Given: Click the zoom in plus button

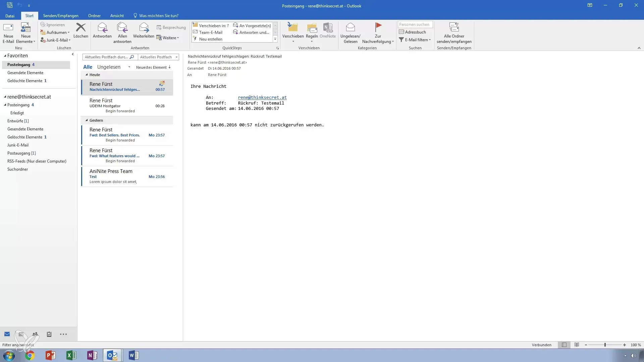Looking at the screenshot, I should pos(625,345).
